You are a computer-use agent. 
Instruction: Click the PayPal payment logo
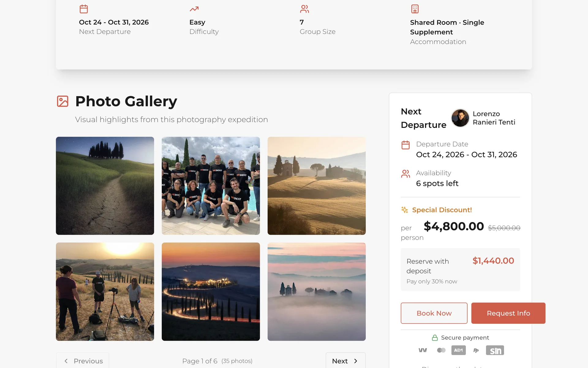click(x=476, y=350)
